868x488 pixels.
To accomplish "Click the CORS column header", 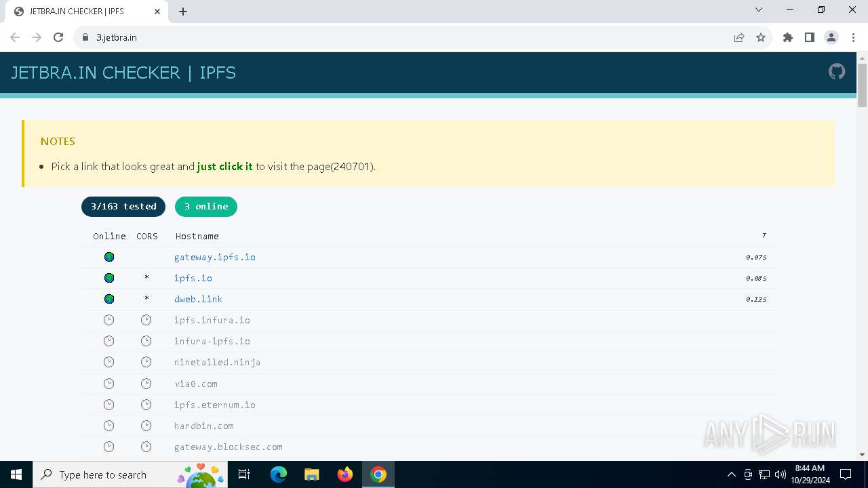I will click(x=147, y=236).
